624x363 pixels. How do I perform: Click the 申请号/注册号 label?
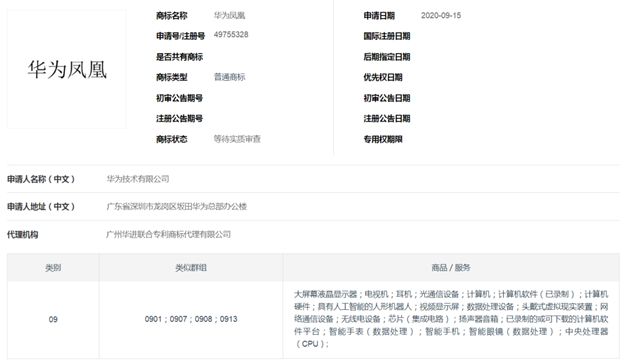(x=180, y=36)
